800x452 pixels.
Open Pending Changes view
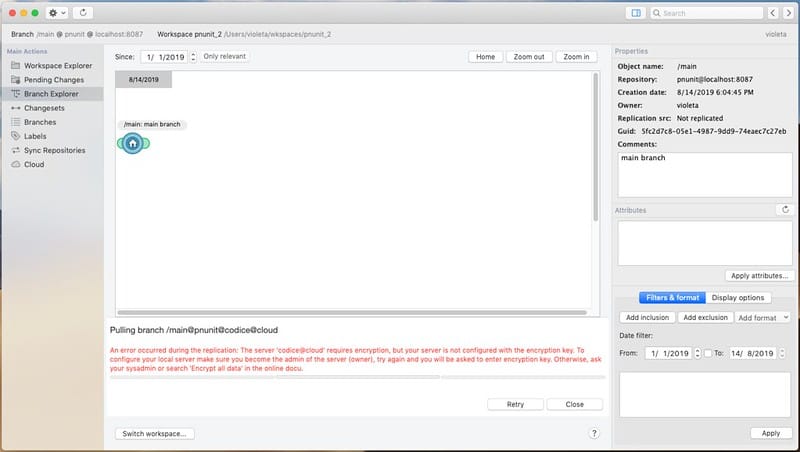click(52, 80)
